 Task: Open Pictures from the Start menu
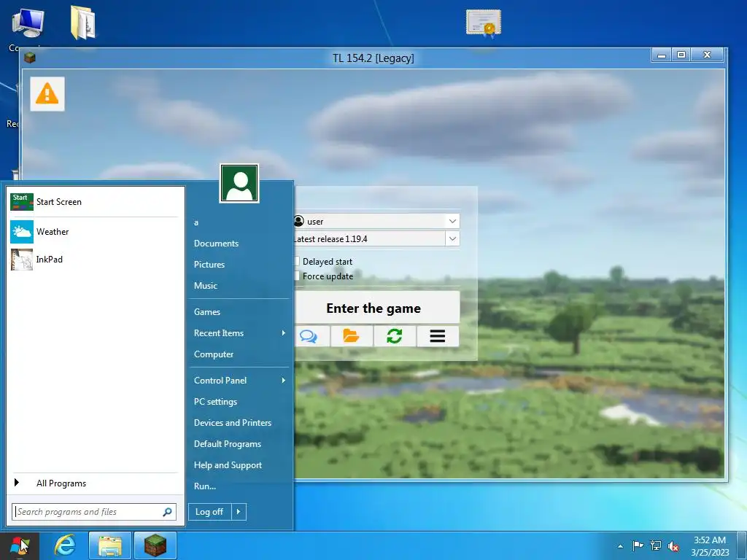click(209, 264)
